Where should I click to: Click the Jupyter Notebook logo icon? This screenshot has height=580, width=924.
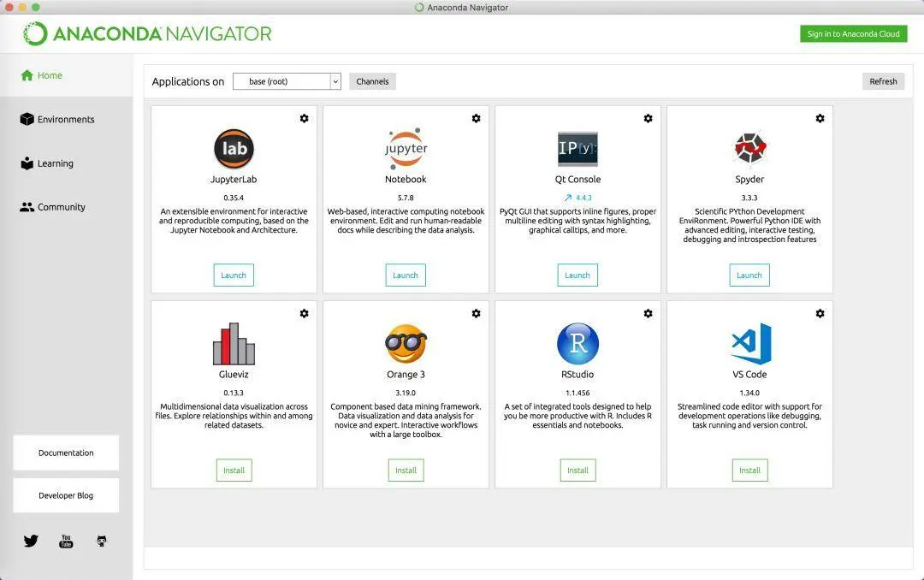point(406,149)
